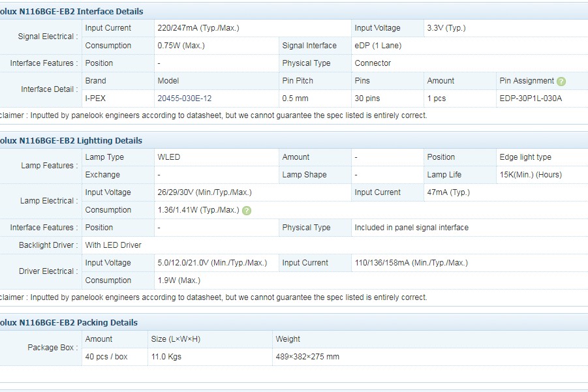588x392 pixels.
Task: Click the Brand column header
Action: (x=96, y=81)
